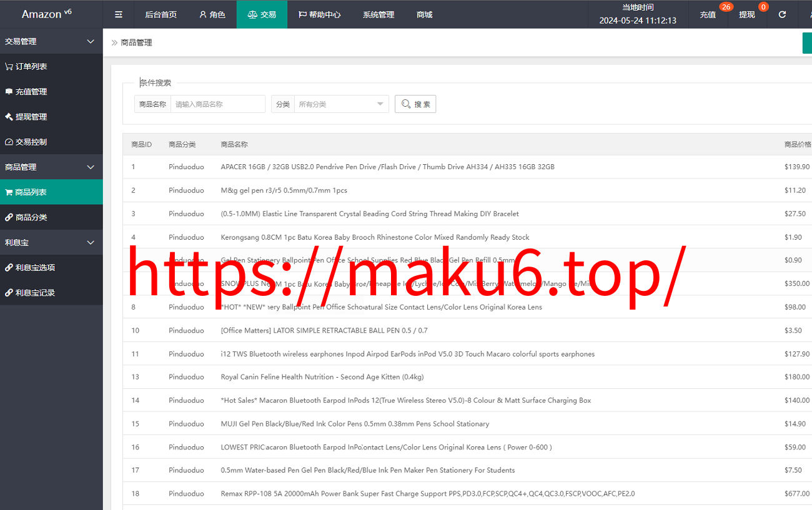Click the link icon beside 利息宝记录
This screenshot has height=510, width=812.
coord(9,292)
